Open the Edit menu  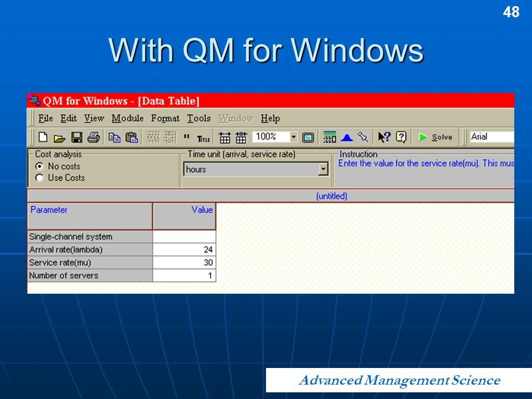click(x=69, y=119)
